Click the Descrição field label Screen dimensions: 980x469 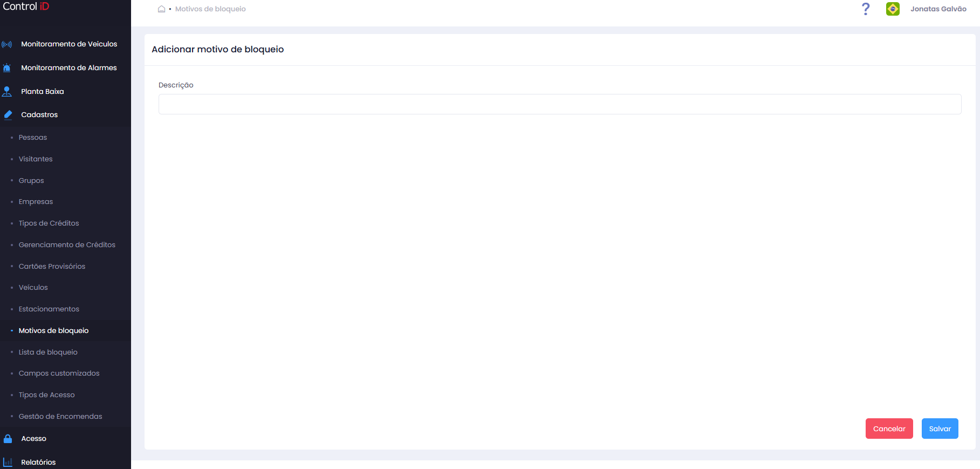[x=176, y=85]
